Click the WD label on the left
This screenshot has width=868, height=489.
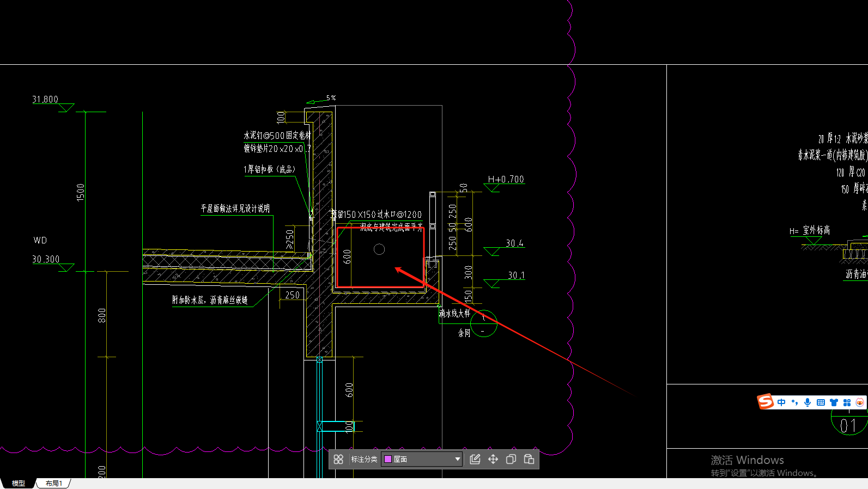[x=40, y=240]
